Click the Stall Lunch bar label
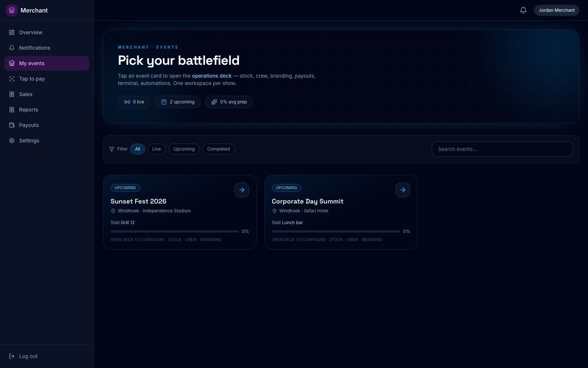588x368 pixels. pos(287,223)
